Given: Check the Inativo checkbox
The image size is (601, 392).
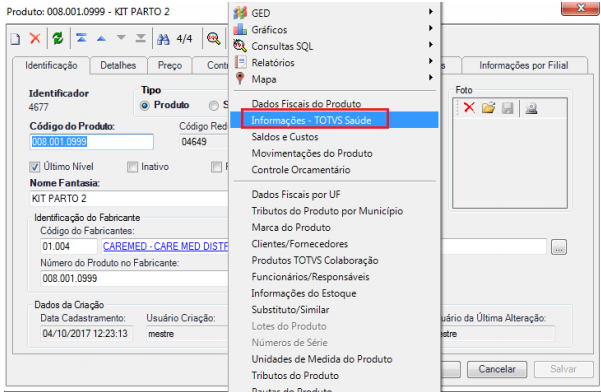Looking at the screenshot, I should [x=133, y=167].
